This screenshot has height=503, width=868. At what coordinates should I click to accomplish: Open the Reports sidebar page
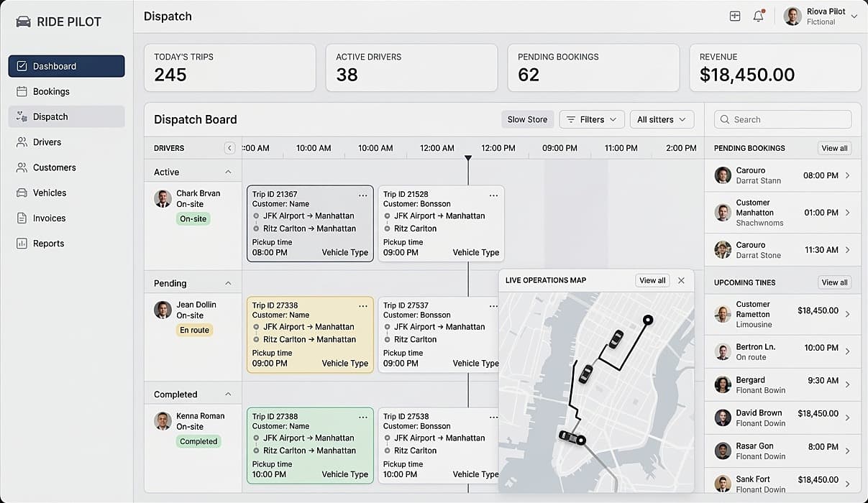point(66,244)
